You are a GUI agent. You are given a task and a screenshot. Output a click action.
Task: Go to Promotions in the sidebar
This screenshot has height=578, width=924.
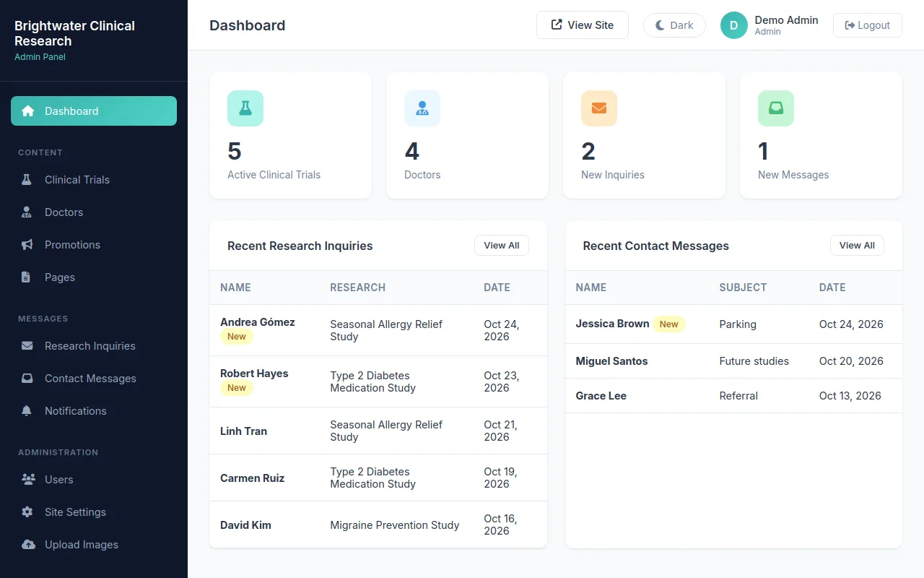pyautogui.click(x=94, y=245)
